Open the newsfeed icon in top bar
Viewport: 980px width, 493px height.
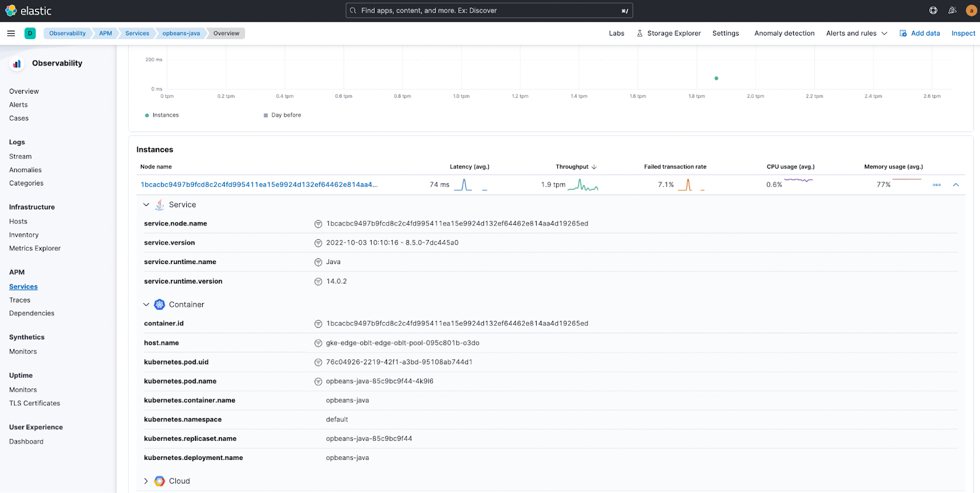[x=952, y=10]
